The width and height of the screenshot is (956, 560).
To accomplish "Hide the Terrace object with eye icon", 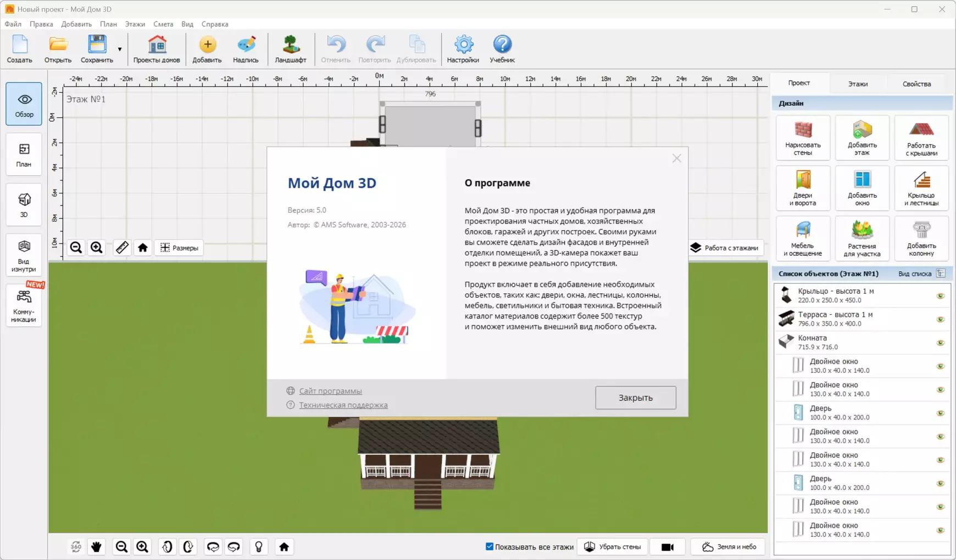I will [x=940, y=320].
